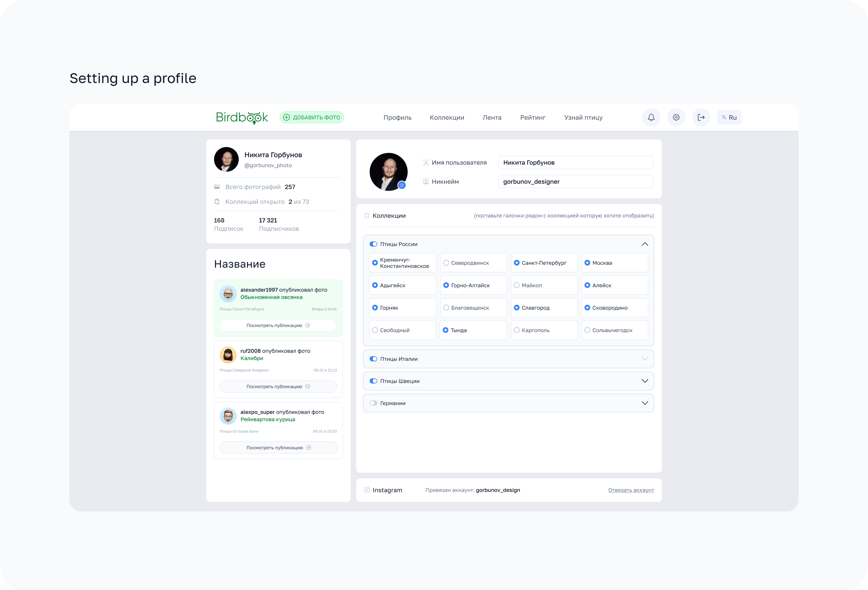This screenshot has height=590, width=868.
Task: Click the Никнейм input field
Action: (575, 182)
